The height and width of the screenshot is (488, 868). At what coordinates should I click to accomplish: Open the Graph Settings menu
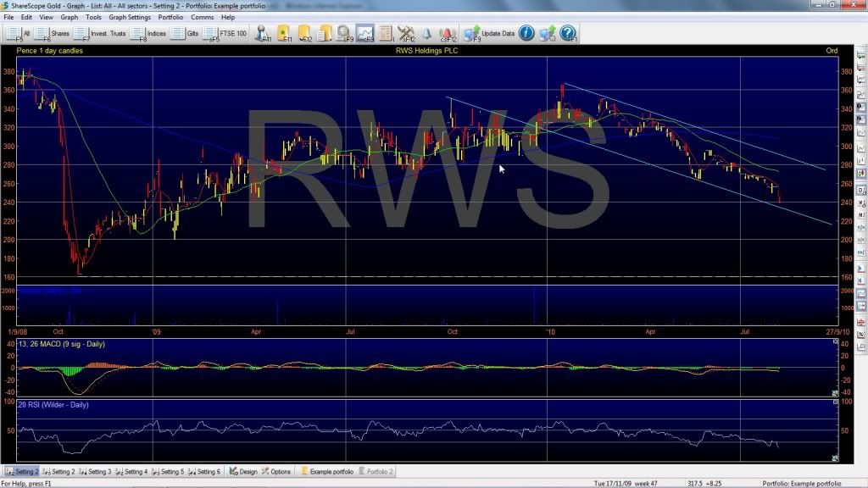[x=130, y=17]
